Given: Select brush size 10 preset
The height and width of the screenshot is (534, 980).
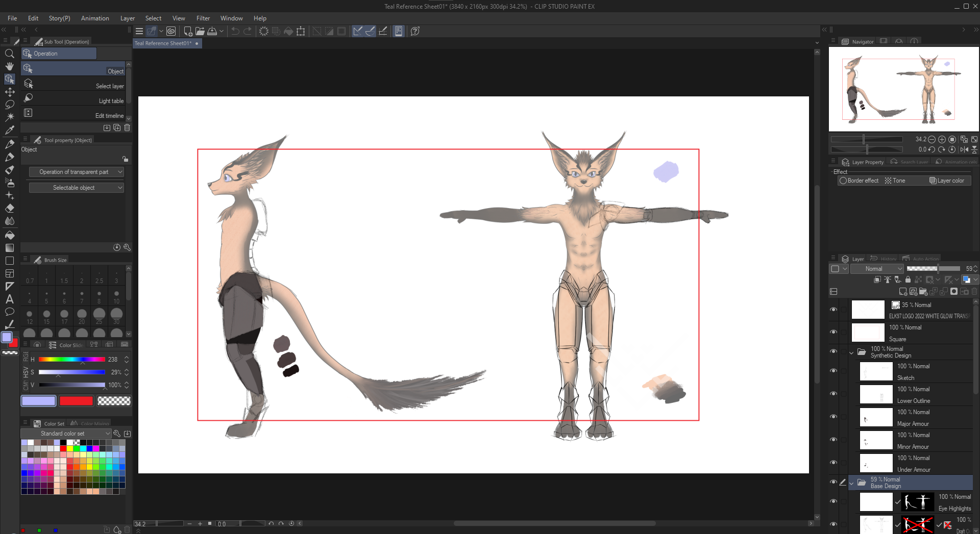Looking at the screenshot, I should tap(116, 296).
